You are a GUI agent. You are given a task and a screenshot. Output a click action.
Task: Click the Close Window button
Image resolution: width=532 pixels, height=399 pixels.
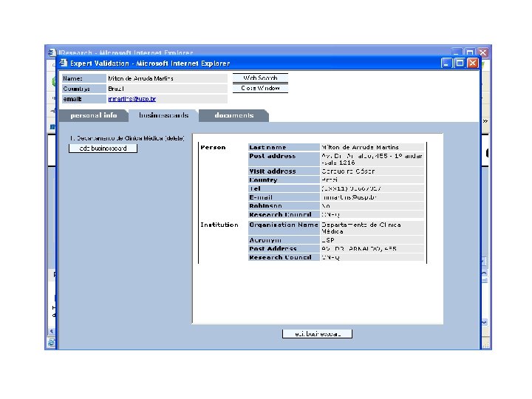[x=260, y=88]
